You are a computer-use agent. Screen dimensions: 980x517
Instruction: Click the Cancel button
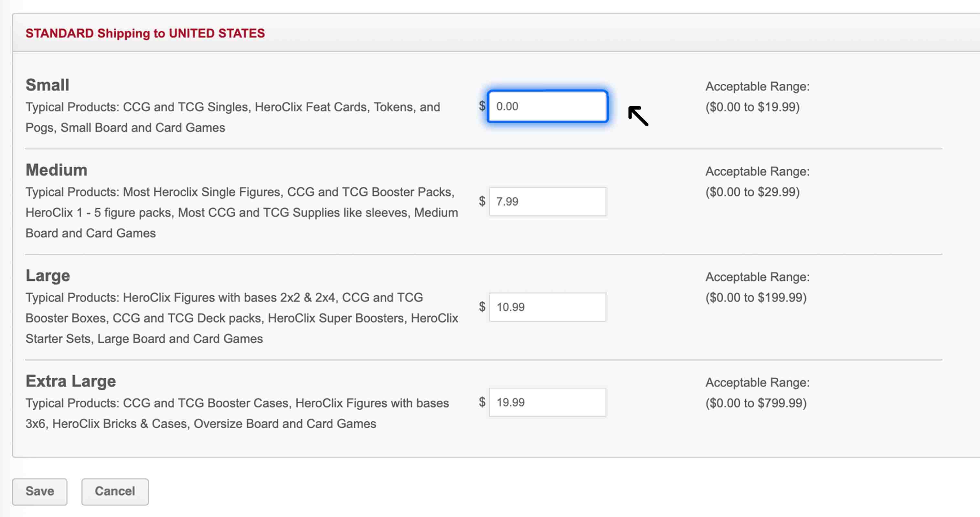114,491
